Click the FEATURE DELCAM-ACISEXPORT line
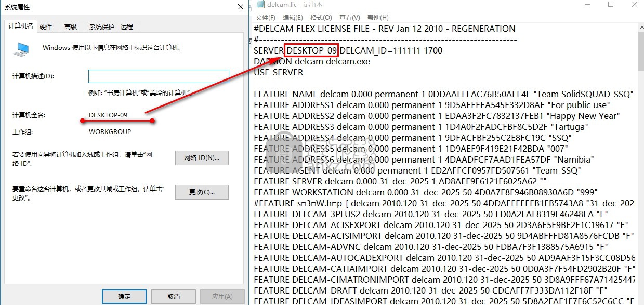This screenshot has height=305, width=644. [441, 225]
